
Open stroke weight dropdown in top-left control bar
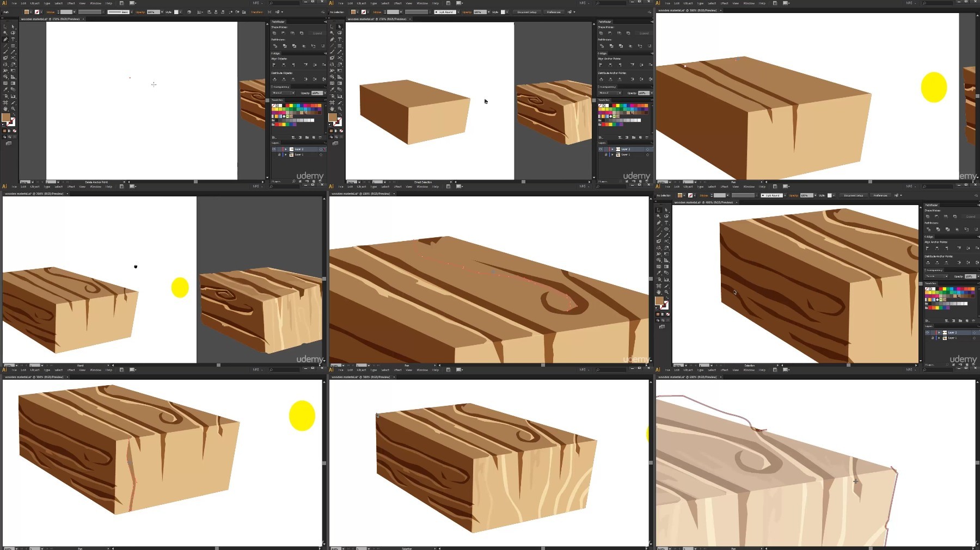point(74,12)
